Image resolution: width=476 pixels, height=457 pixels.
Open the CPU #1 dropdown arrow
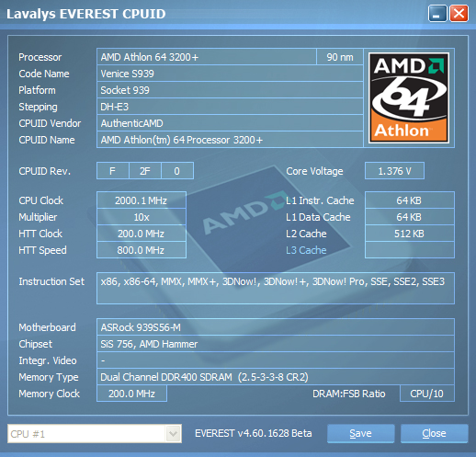[x=173, y=434]
